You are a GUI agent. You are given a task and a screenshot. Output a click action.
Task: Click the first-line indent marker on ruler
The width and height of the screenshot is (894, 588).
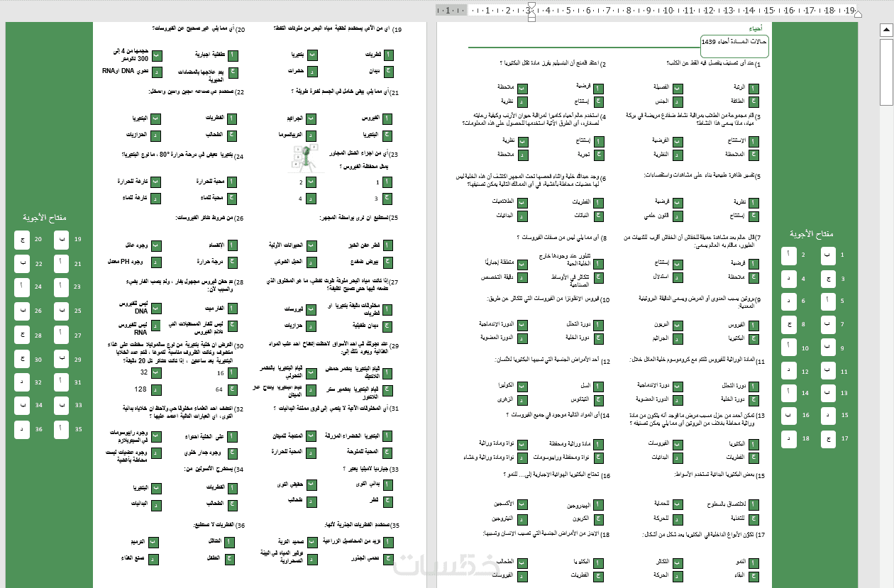(x=531, y=6)
